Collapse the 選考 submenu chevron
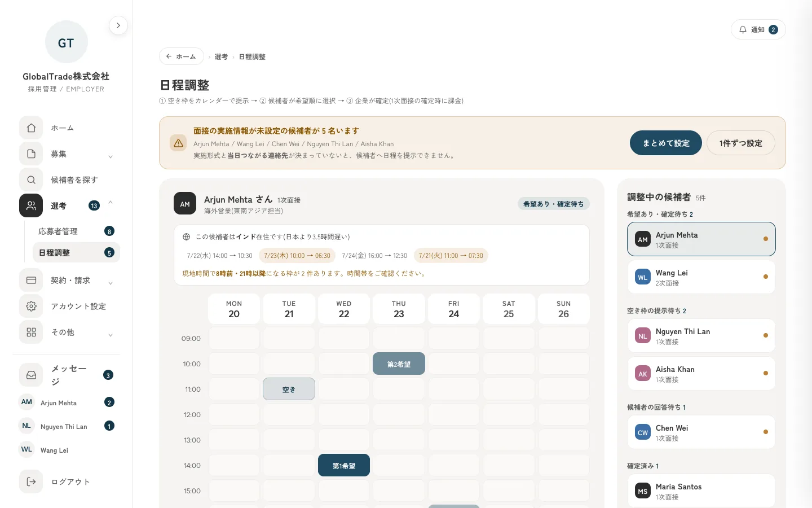The width and height of the screenshot is (812, 508). [111, 203]
